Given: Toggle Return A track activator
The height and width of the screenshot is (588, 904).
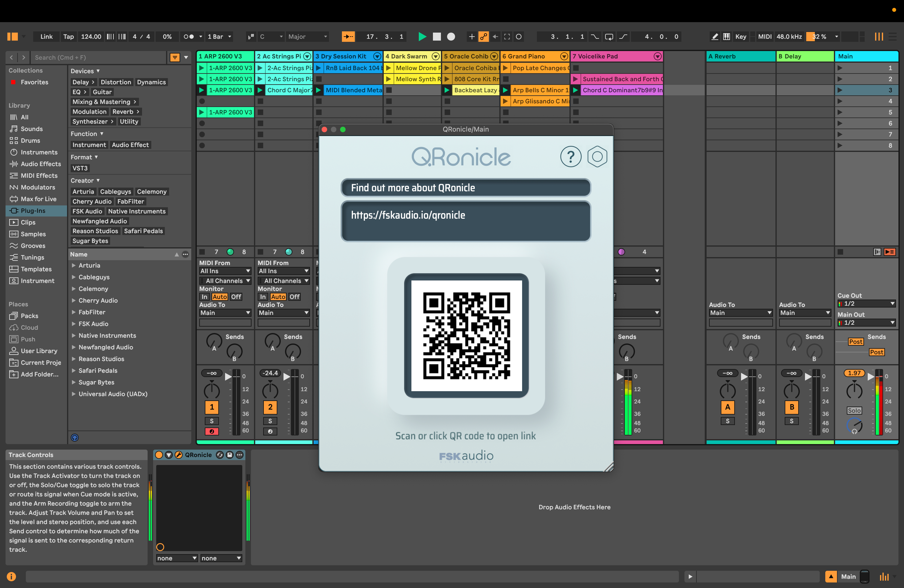Looking at the screenshot, I should tap(728, 407).
